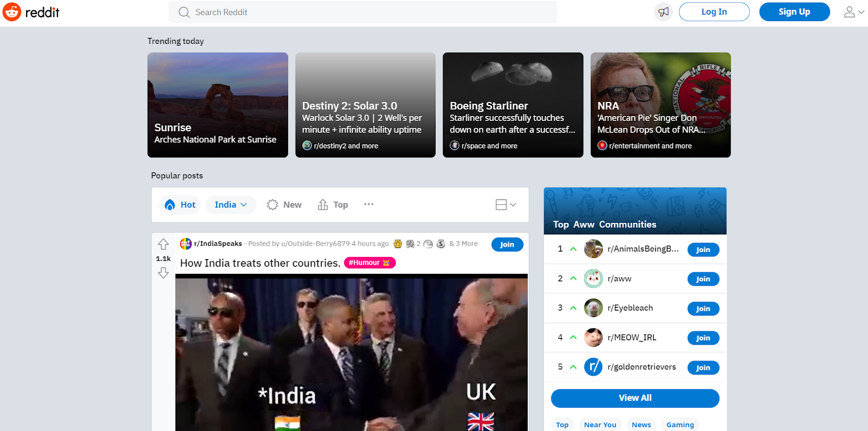Click the gold star award icon on the post
This screenshot has width=868, height=431.
coord(398,244)
